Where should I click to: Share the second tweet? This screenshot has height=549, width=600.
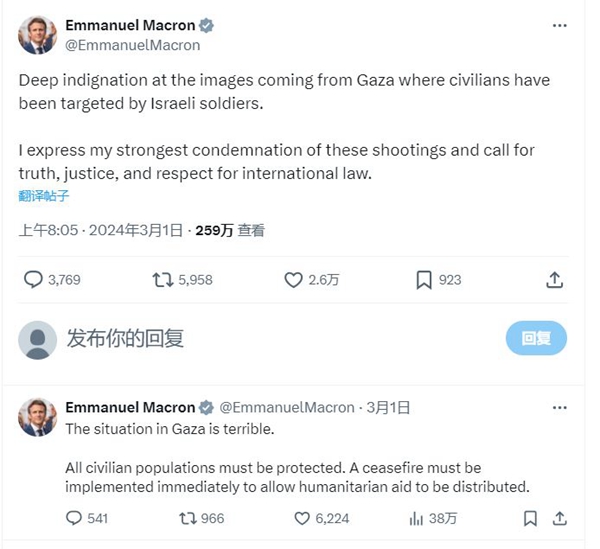(x=560, y=518)
